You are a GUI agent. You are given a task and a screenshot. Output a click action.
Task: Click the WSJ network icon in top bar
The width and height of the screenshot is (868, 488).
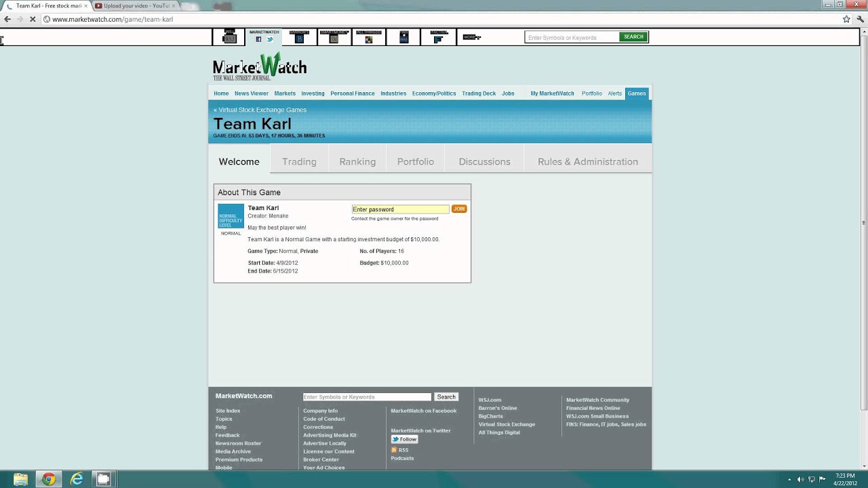pyautogui.click(x=229, y=37)
